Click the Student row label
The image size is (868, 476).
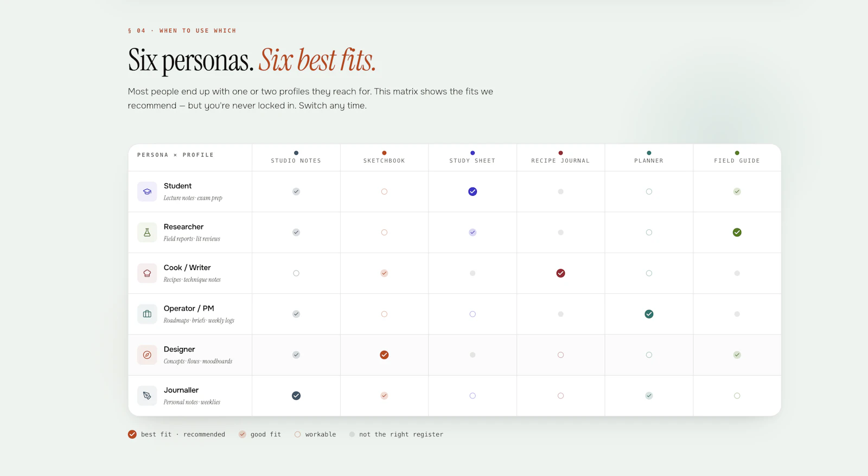pyautogui.click(x=177, y=186)
